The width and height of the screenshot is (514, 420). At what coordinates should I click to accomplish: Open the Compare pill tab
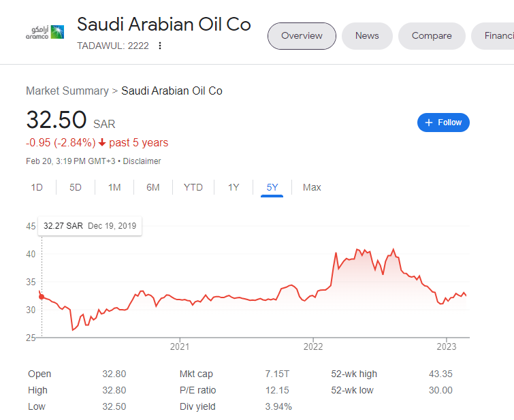[432, 36]
